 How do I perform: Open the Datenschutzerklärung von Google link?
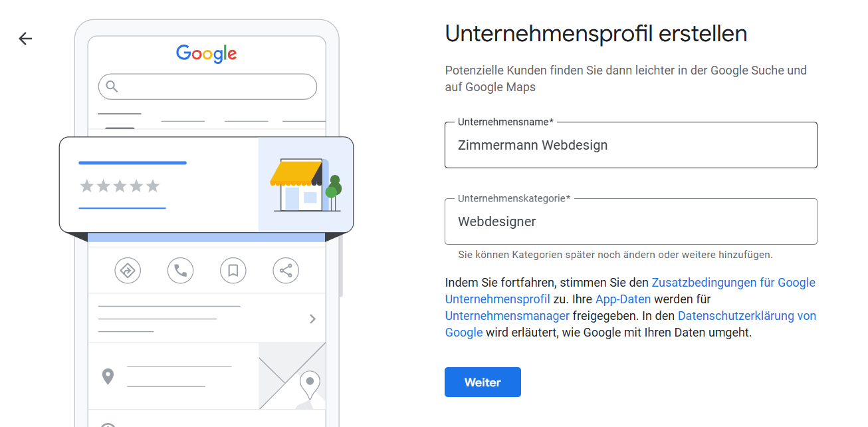(747, 315)
